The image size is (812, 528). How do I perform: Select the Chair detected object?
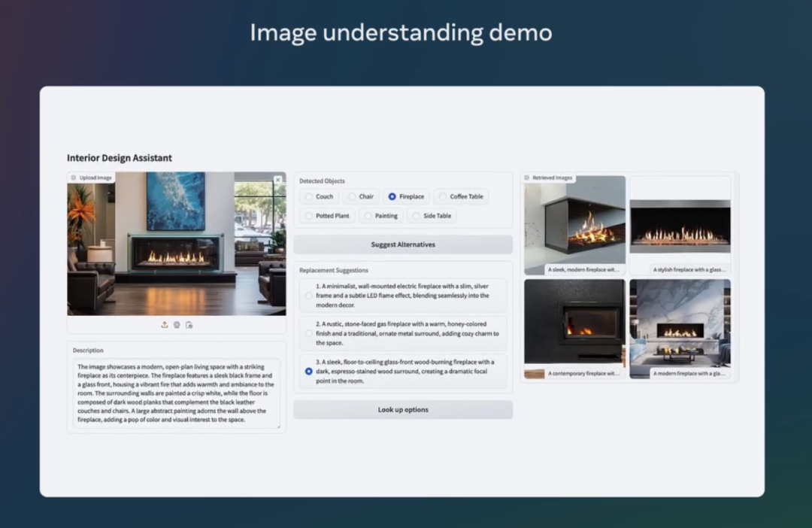[x=352, y=197]
